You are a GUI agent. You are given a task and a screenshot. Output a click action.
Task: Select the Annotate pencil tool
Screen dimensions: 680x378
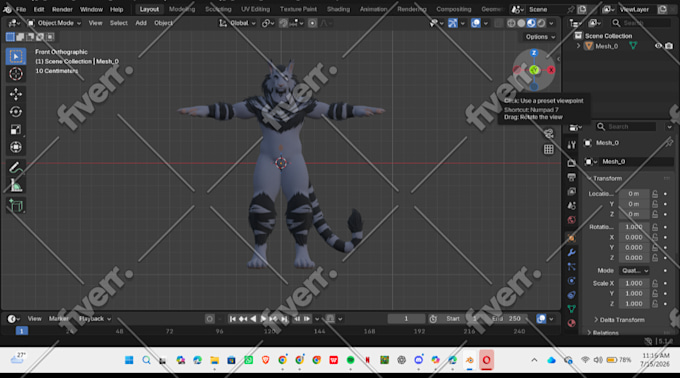pyautogui.click(x=16, y=168)
